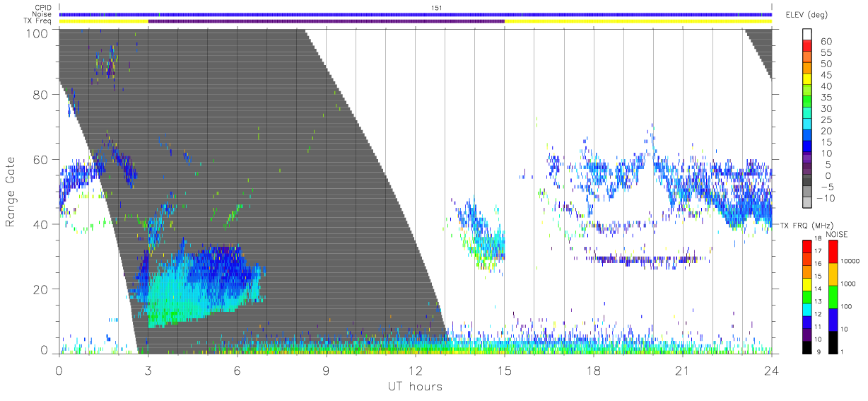This screenshot has height=401, width=868.
Task: Click the x-axis tick label 12
Action: (416, 370)
